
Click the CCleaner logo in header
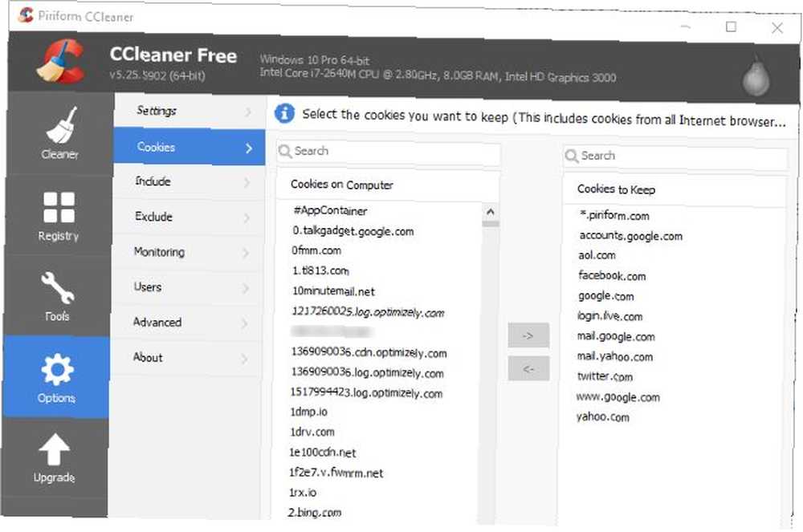61,61
